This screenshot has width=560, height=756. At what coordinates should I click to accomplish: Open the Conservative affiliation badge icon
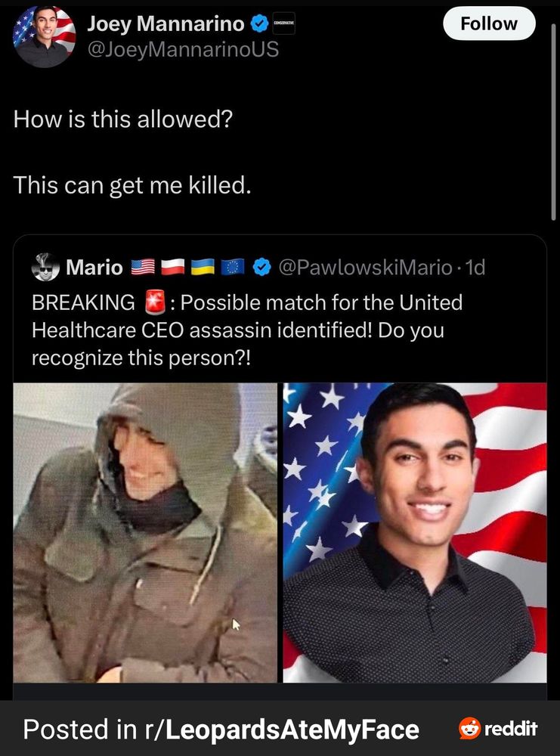(x=284, y=23)
